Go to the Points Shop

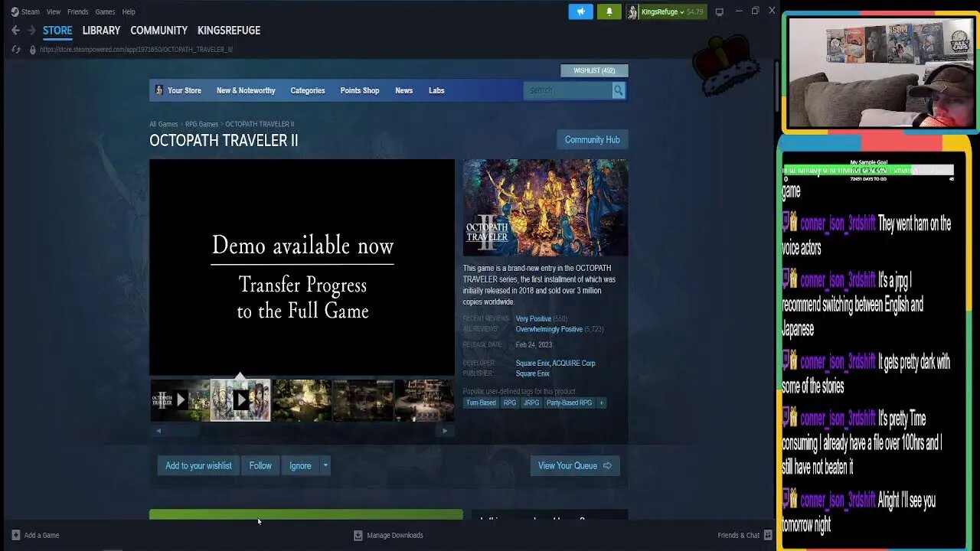[x=360, y=90]
